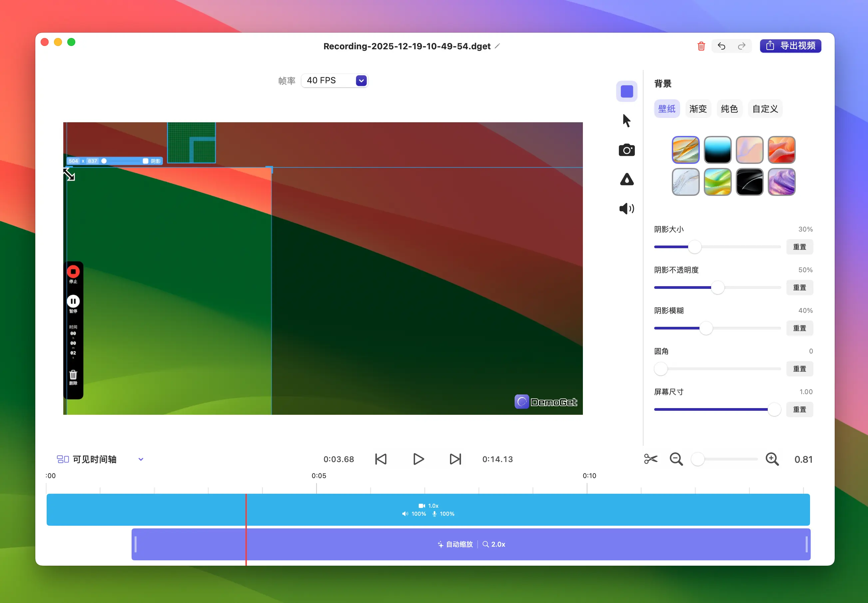
Task: Open the camera settings icon
Action: pos(626,150)
